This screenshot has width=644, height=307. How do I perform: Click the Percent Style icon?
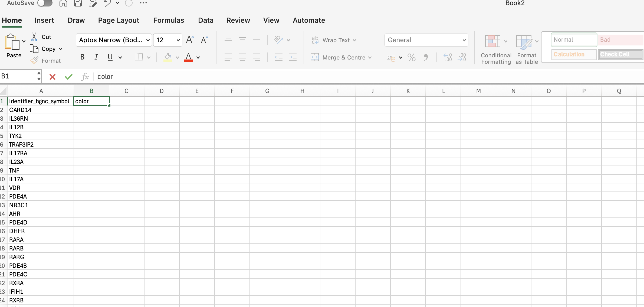point(411,57)
